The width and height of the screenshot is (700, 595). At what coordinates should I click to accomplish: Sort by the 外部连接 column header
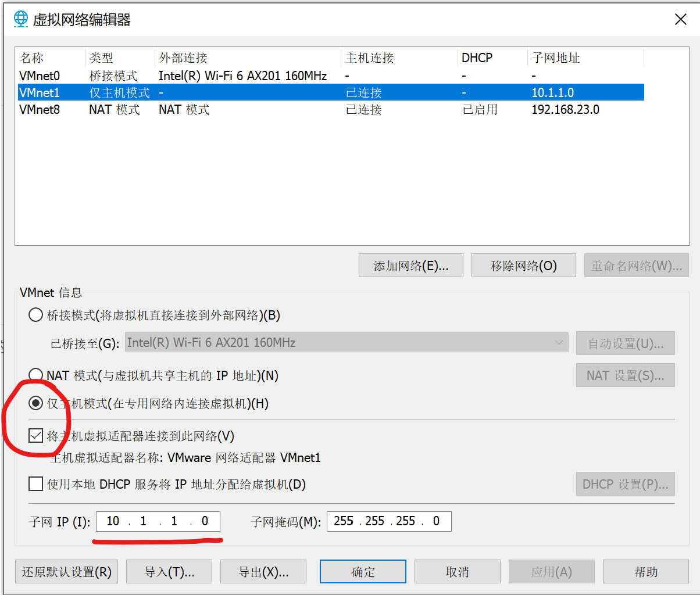[x=248, y=58]
